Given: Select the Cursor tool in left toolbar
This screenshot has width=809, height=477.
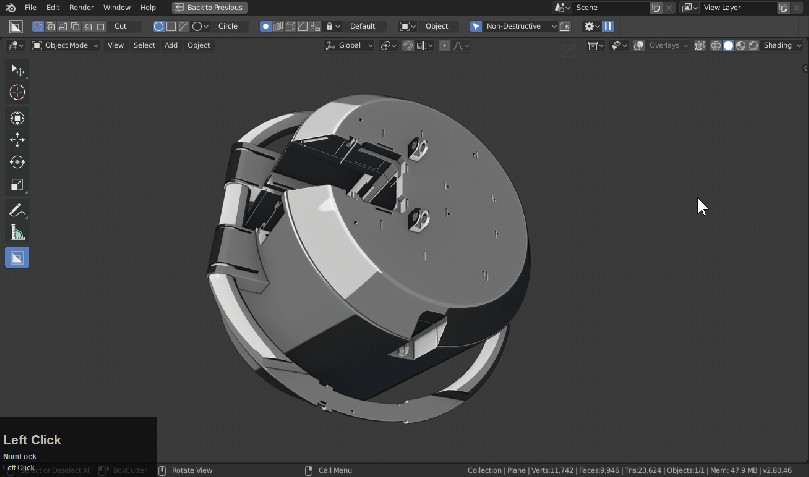Looking at the screenshot, I should 17,92.
